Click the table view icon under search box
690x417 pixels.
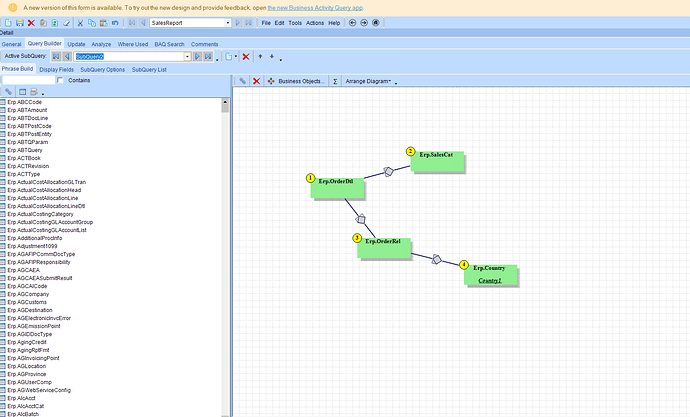pos(22,91)
